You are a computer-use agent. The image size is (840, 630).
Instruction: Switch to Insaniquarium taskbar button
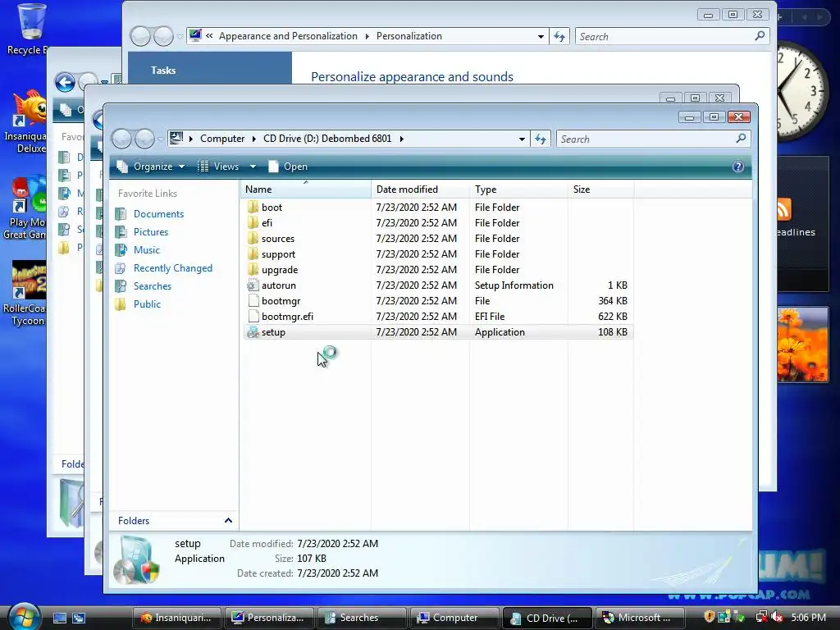tap(177, 618)
